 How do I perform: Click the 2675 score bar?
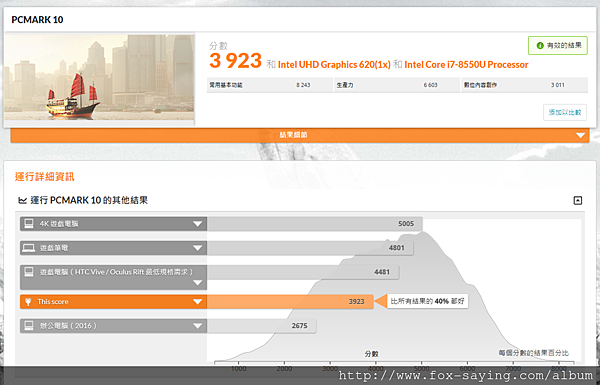pyautogui.click(x=261, y=326)
